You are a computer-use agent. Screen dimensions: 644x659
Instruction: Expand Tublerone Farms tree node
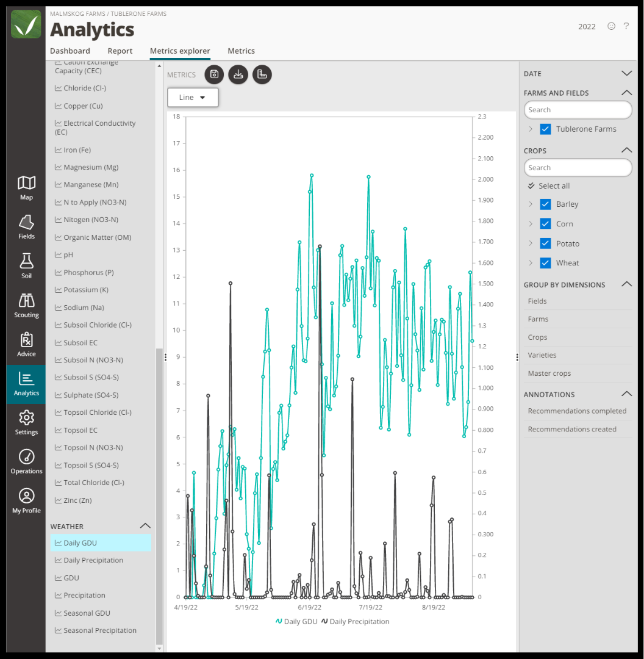tap(531, 129)
